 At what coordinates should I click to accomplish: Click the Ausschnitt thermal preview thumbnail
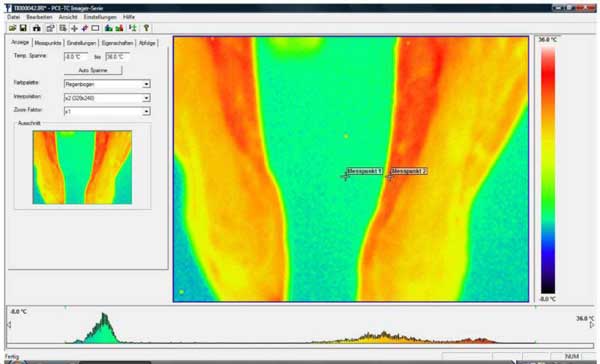[x=82, y=167]
